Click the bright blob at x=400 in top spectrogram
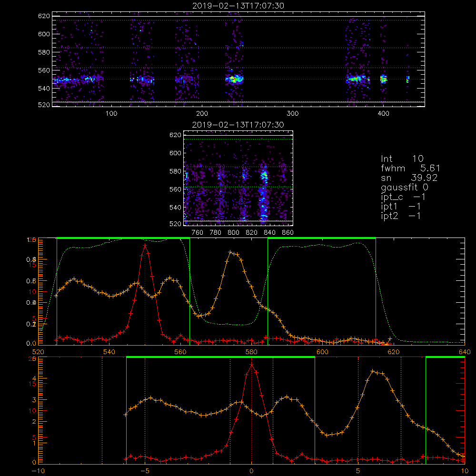Screen dimensions: 476x476 (x=384, y=79)
